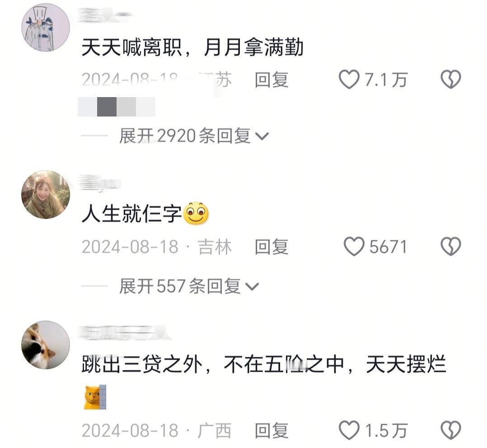Tap broken heart on the 吉林 comment
This screenshot has height=448, width=487.
coord(451,247)
